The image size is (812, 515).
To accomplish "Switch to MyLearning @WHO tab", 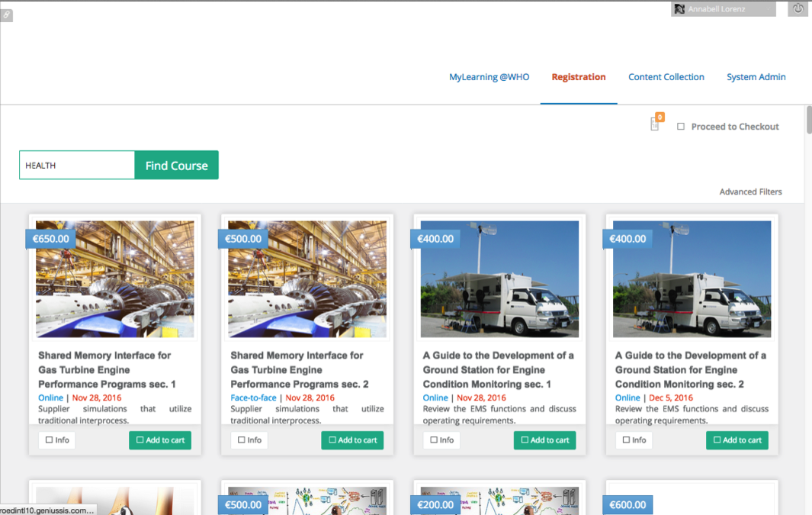I will (489, 77).
